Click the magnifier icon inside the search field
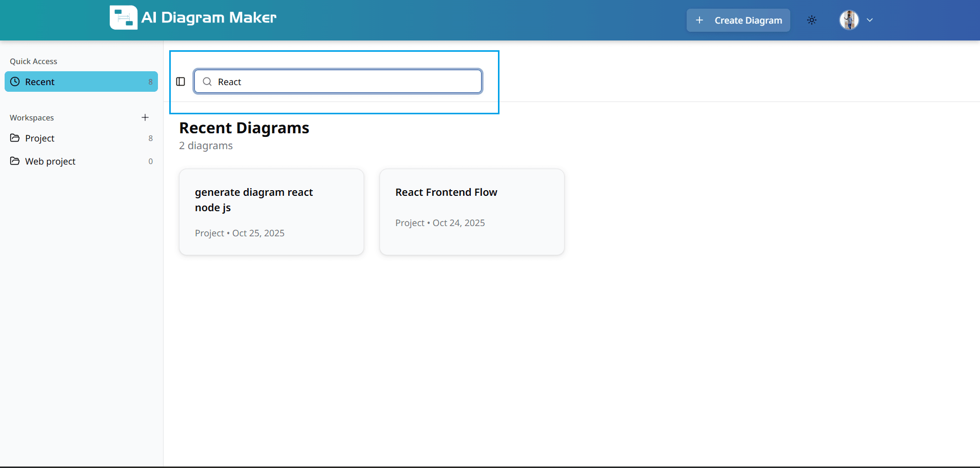 click(x=207, y=82)
